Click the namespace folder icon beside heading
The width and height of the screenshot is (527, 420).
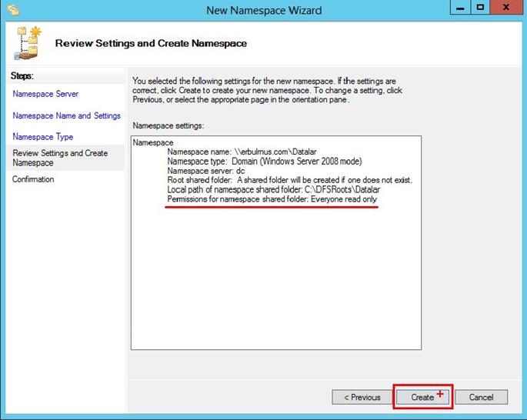tap(28, 43)
